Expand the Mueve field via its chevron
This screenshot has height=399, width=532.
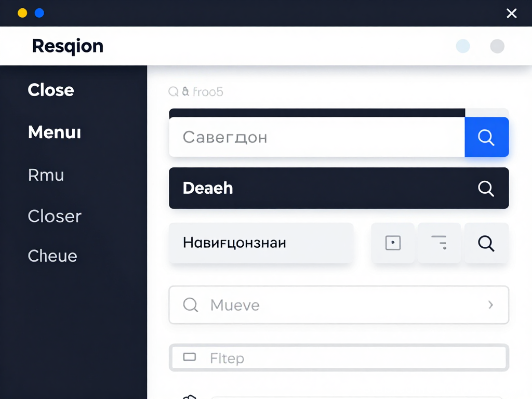(x=490, y=305)
